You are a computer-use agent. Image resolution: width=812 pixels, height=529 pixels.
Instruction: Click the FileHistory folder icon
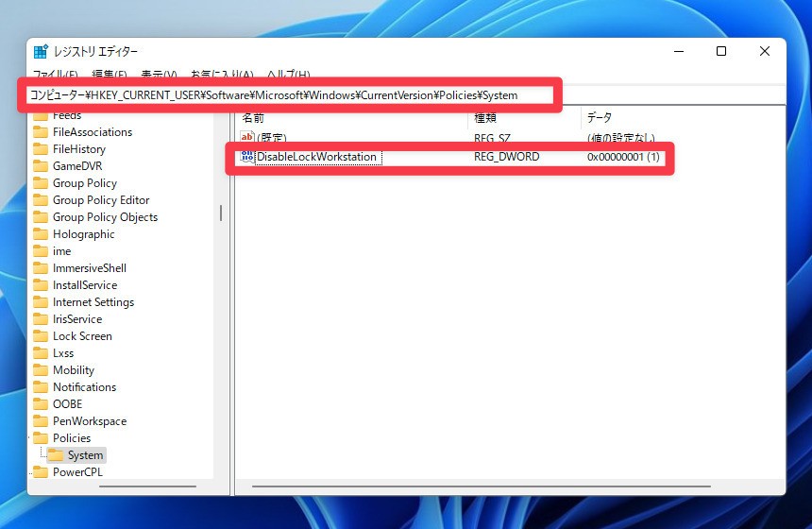click(x=41, y=149)
